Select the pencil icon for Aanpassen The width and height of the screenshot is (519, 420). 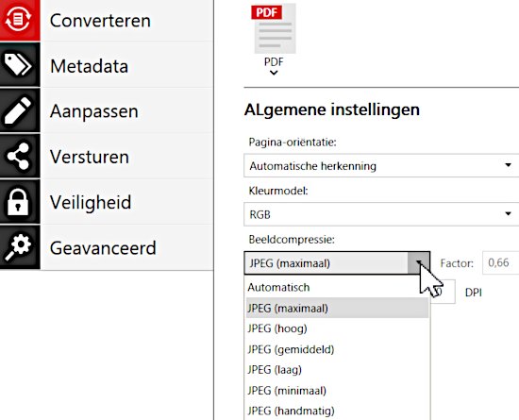coord(20,110)
